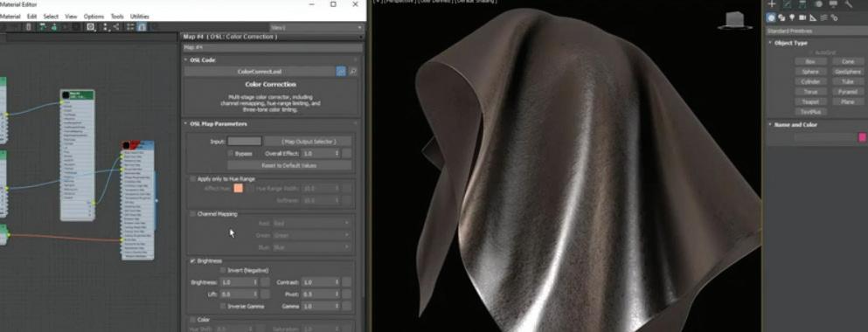868x332 pixels.
Task: Click the OSL code edit icon button
Action: (341, 72)
